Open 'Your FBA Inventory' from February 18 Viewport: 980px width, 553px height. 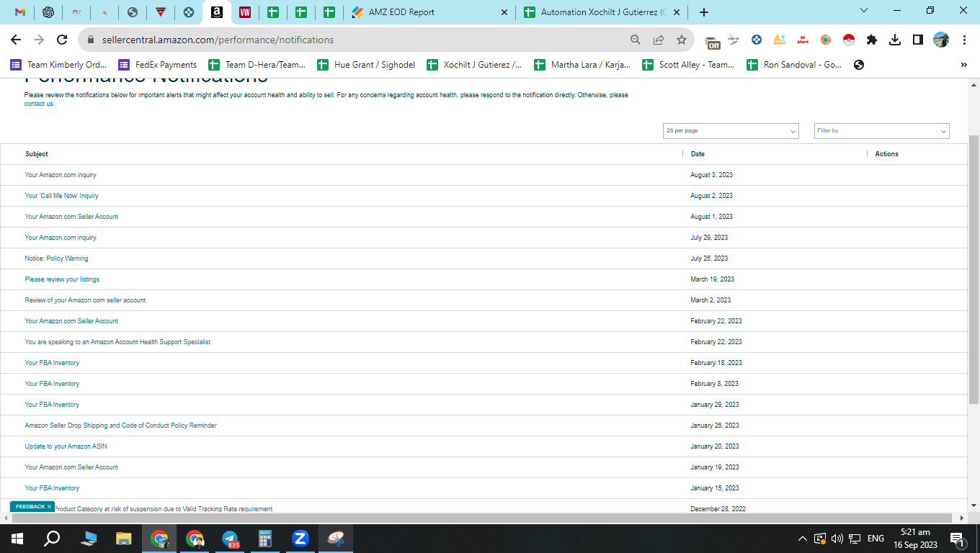[52, 363]
